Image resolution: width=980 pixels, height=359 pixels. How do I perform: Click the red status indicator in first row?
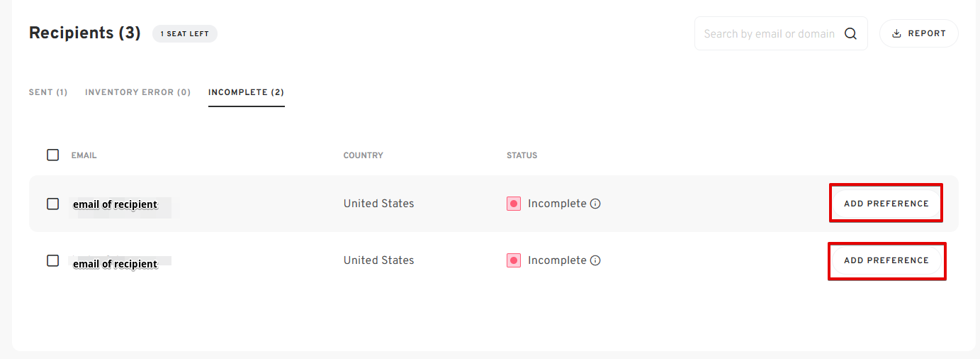pos(514,204)
